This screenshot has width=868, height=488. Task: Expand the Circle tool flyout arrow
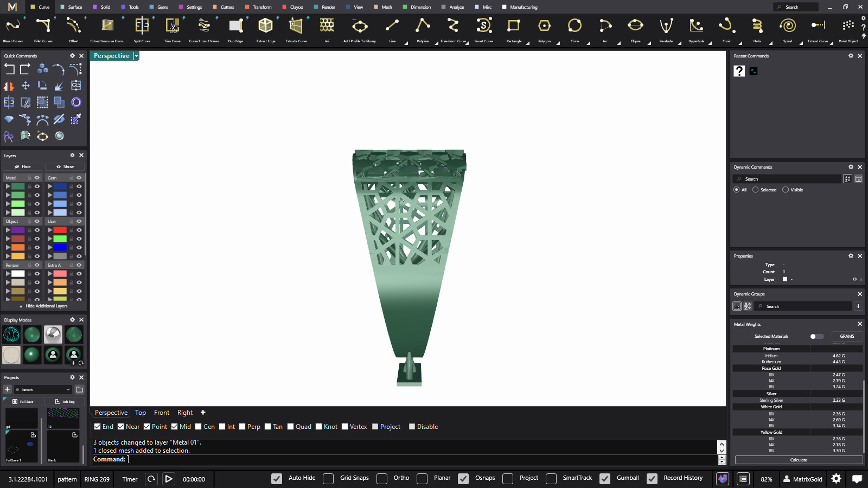click(x=588, y=43)
